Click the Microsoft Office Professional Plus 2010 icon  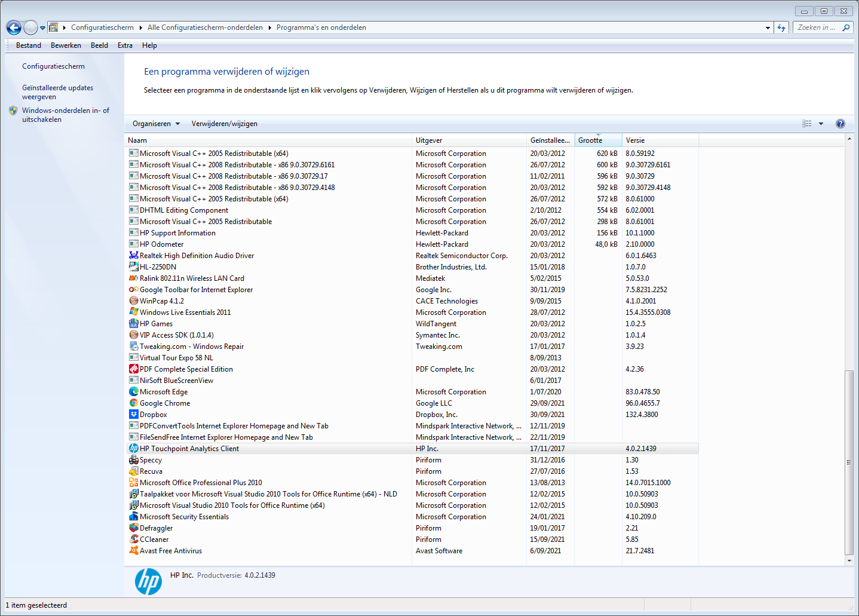pos(134,483)
